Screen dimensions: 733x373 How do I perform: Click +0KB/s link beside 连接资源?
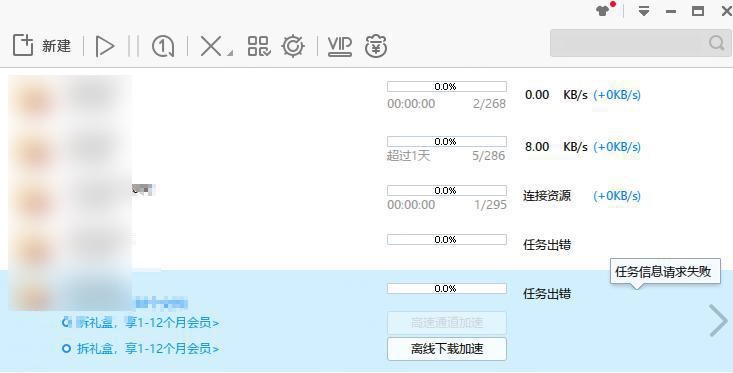click(x=617, y=196)
